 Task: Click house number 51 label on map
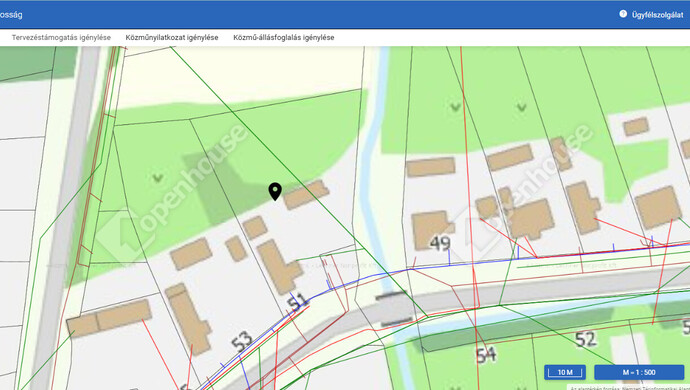[x=297, y=302]
